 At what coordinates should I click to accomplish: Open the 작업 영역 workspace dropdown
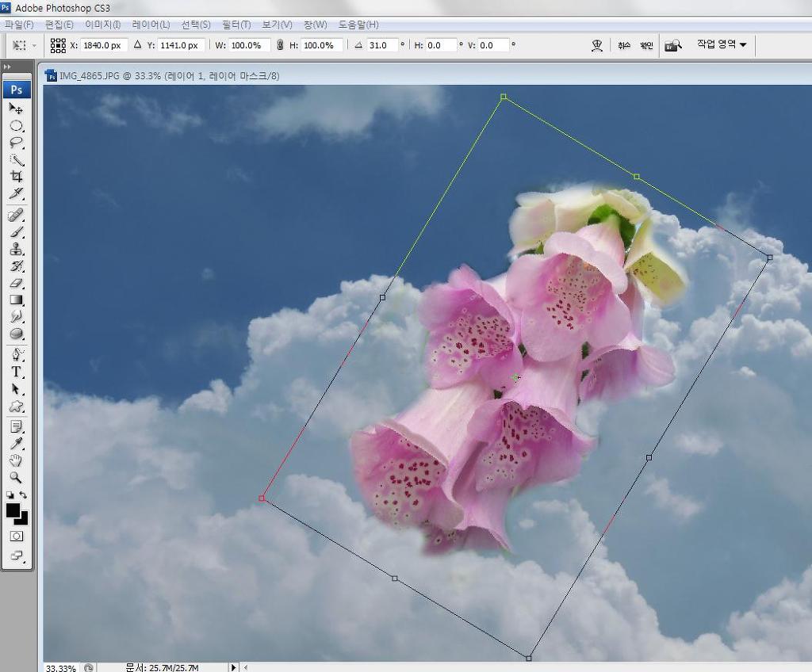[722, 44]
